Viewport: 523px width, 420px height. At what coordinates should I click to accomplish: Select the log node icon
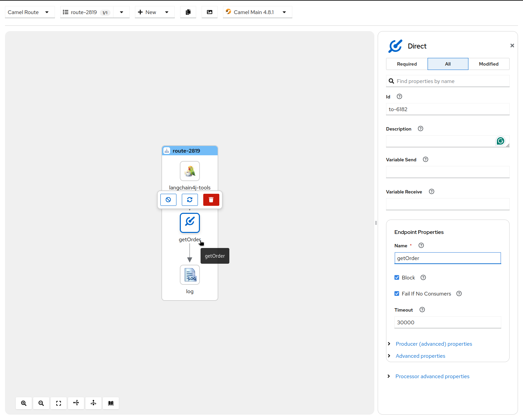pos(190,275)
